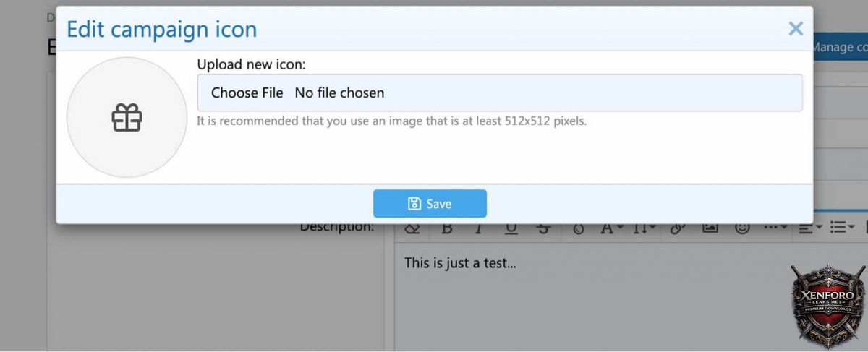Image resolution: width=868 pixels, height=352 pixels.
Task: Click the Manage button behind the dialog
Action: (x=840, y=48)
